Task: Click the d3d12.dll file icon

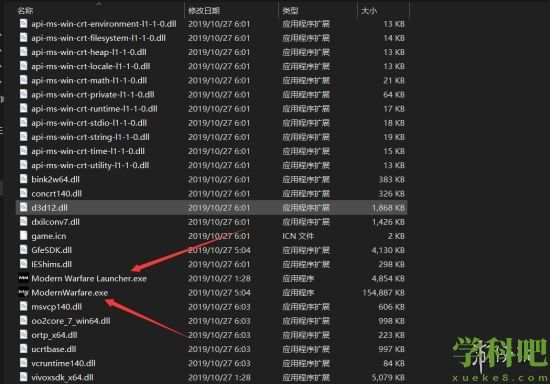Action: pos(24,207)
